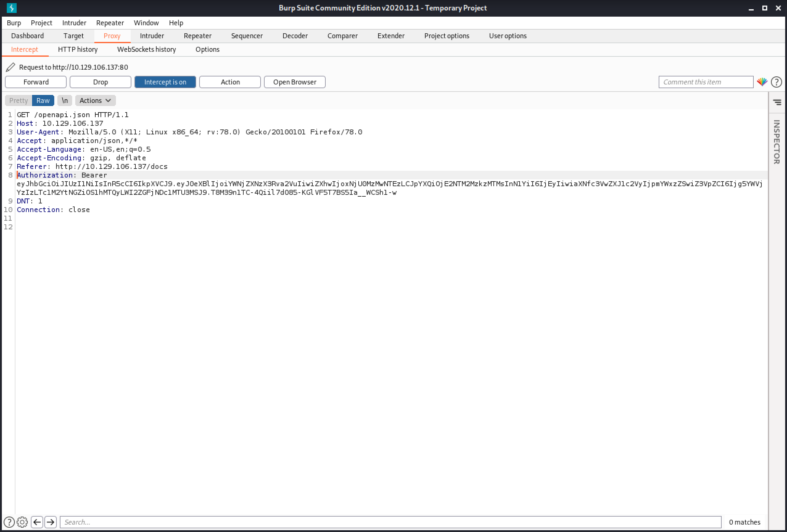787x532 pixels.
Task: Click the 0 matches label
Action: click(745, 522)
